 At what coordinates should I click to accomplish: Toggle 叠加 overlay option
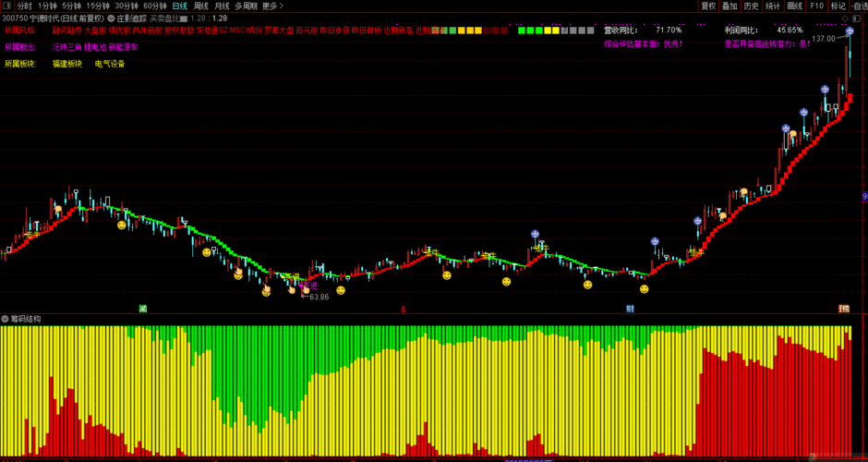pos(729,6)
